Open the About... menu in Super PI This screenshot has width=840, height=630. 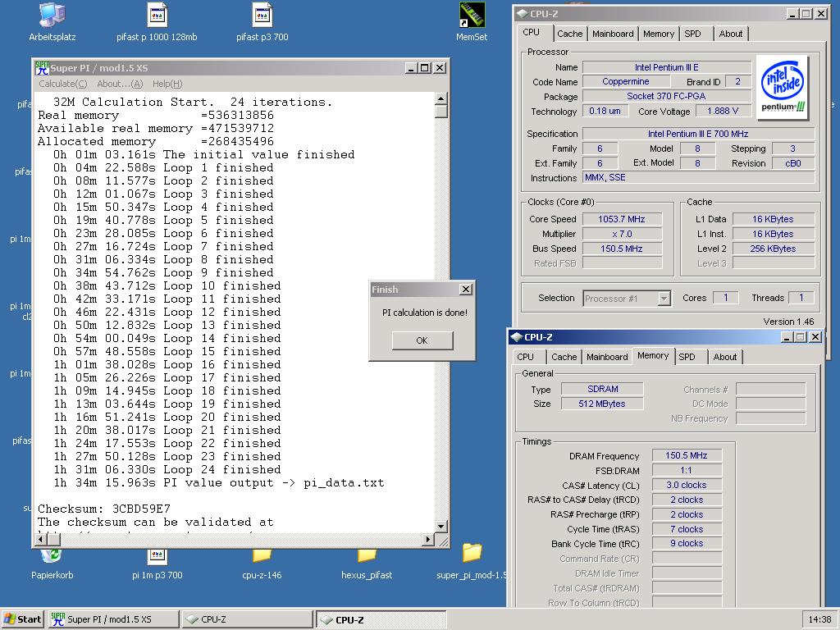tap(120, 84)
